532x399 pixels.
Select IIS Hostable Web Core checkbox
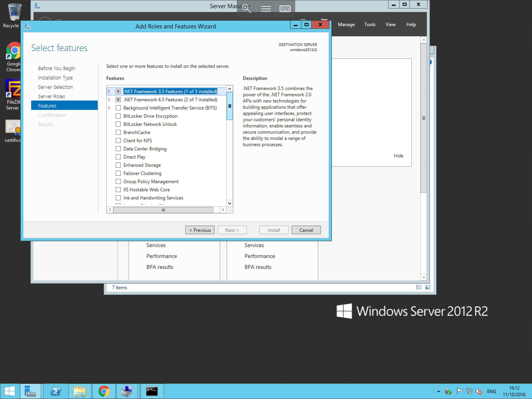pos(118,189)
